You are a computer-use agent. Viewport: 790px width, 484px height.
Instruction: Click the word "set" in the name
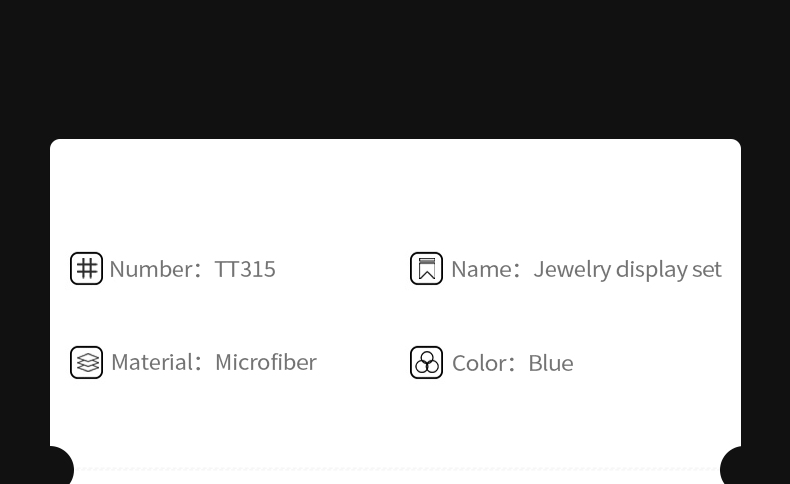coord(706,269)
